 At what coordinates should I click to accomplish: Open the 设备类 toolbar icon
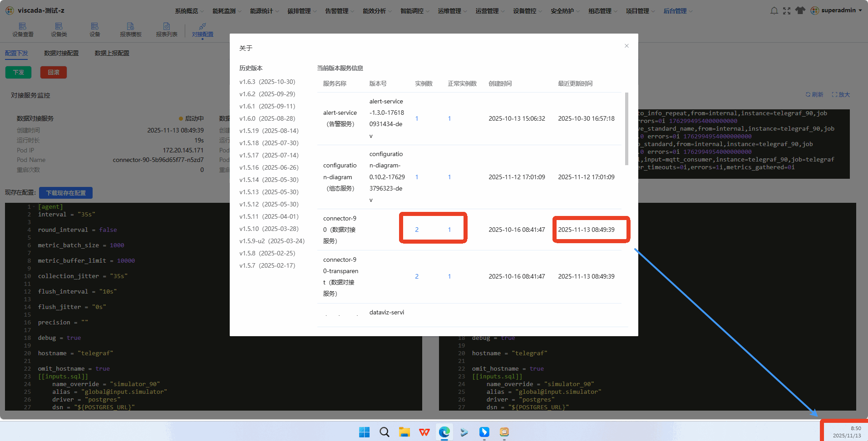point(59,30)
